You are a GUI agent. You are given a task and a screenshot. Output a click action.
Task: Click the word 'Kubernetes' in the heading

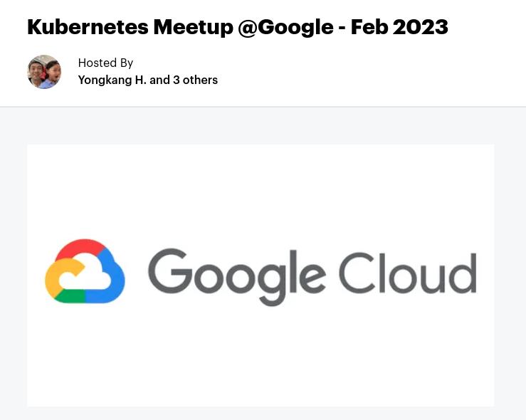tap(88, 27)
